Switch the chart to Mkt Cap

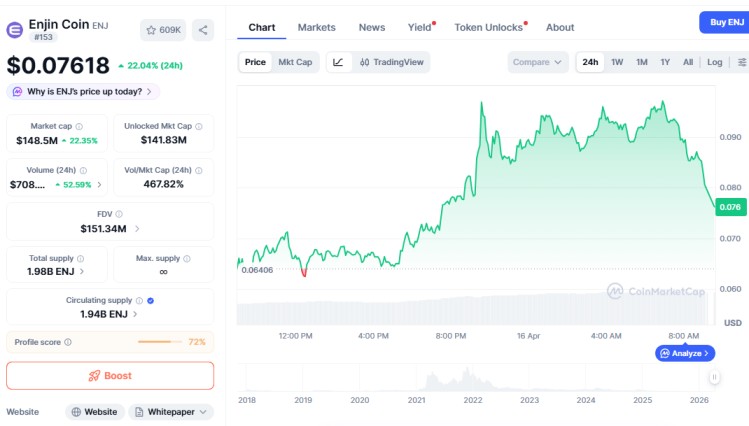[x=295, y=62]
